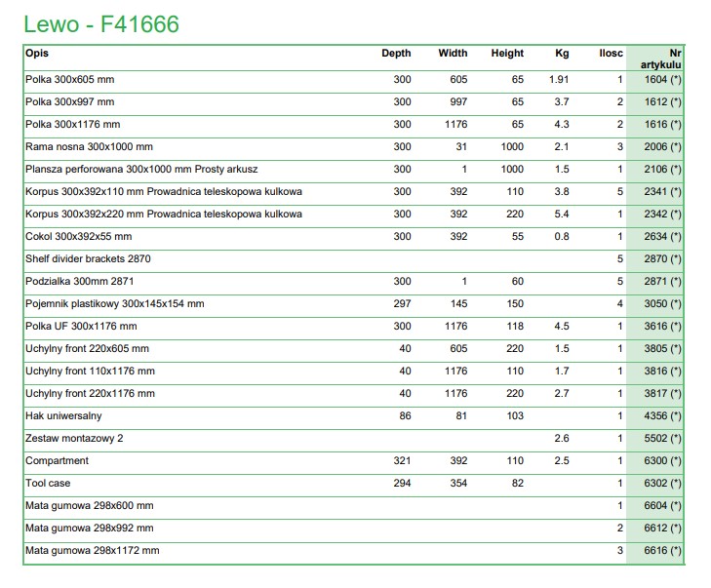This screenshot has height=588, width=711.
Task: Click article number '6302 (*)'
Action: click(663, 484)
